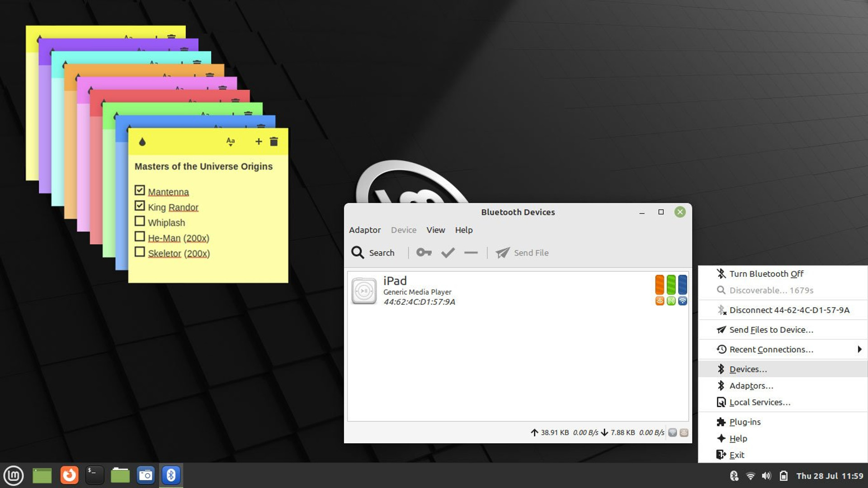Viewport: 868px width, 488px height.
Task: Click the orange signal strength bar
Action: tap(660, 284)
